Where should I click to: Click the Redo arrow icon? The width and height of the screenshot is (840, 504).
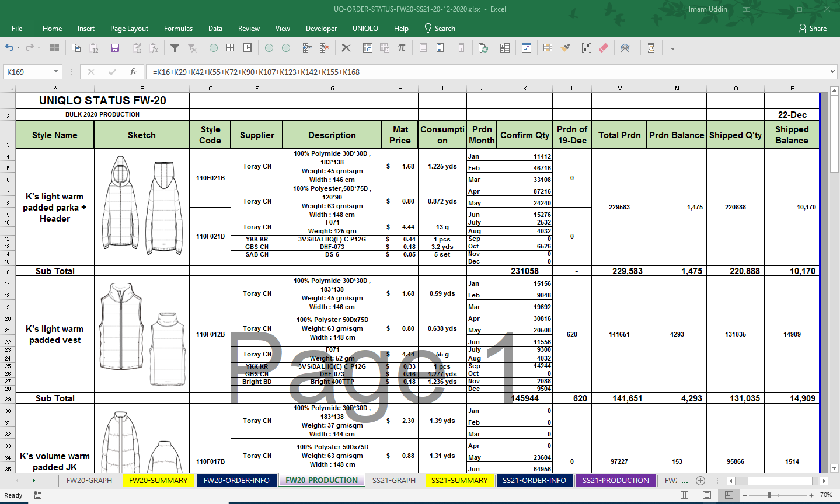pyautogui.click(x=30, y=48)
